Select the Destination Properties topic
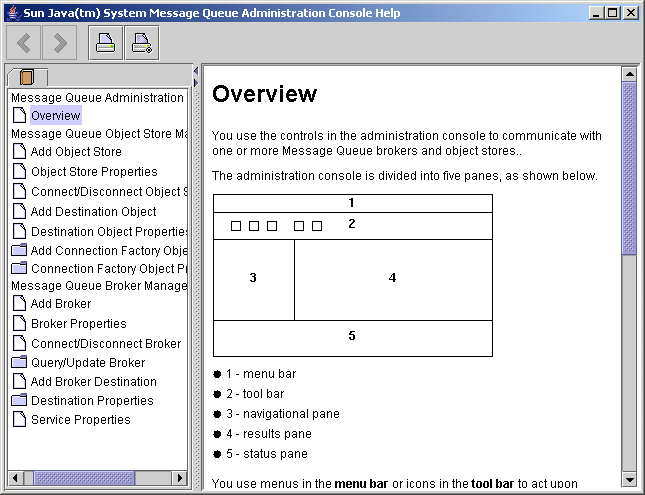 (92, 400)
